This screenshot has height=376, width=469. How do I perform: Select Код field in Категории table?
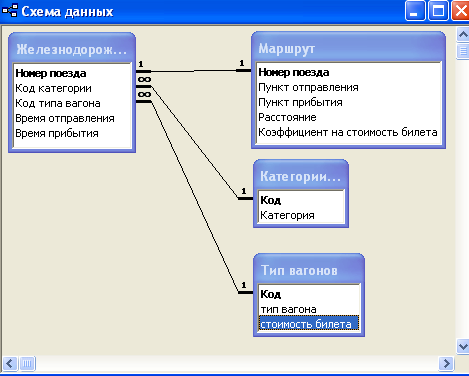301,200
